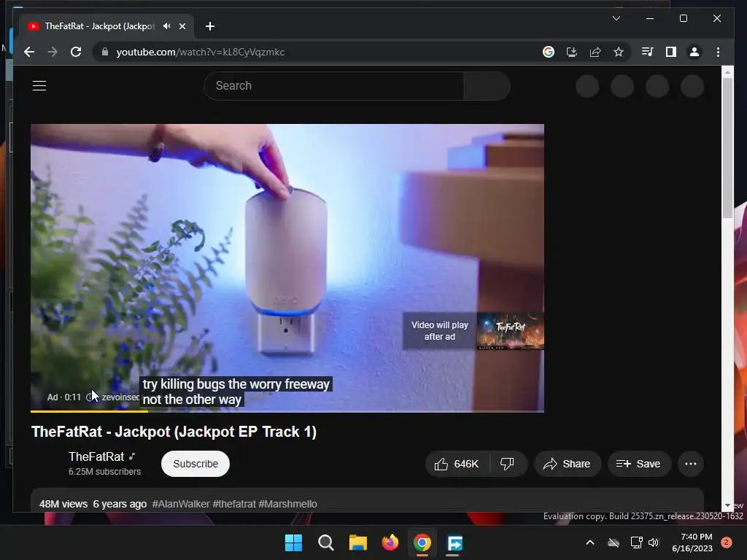Viewport: 747px width, 560px height.
Task: View site info via the lock icon
Action: (x=105, y=52)
